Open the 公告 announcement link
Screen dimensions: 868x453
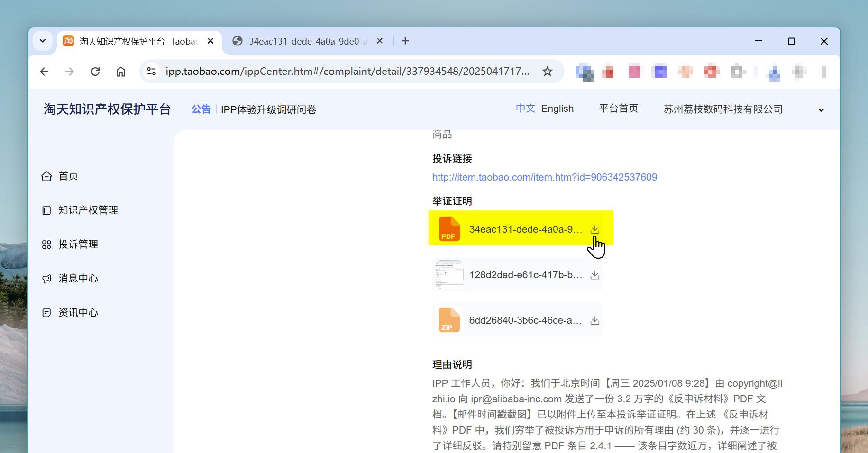[201, 109]
